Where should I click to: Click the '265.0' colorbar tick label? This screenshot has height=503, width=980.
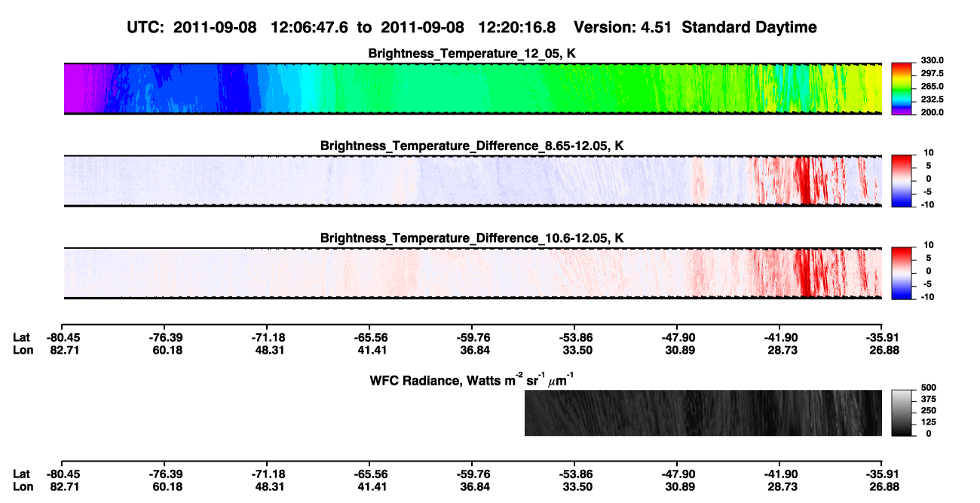932,87
